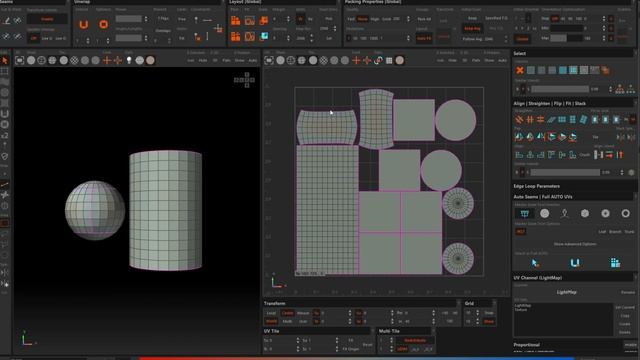The image size is (640, 360).
Task: Collapse the UV Tile panel arrow
Action: [x=372, y=331]
